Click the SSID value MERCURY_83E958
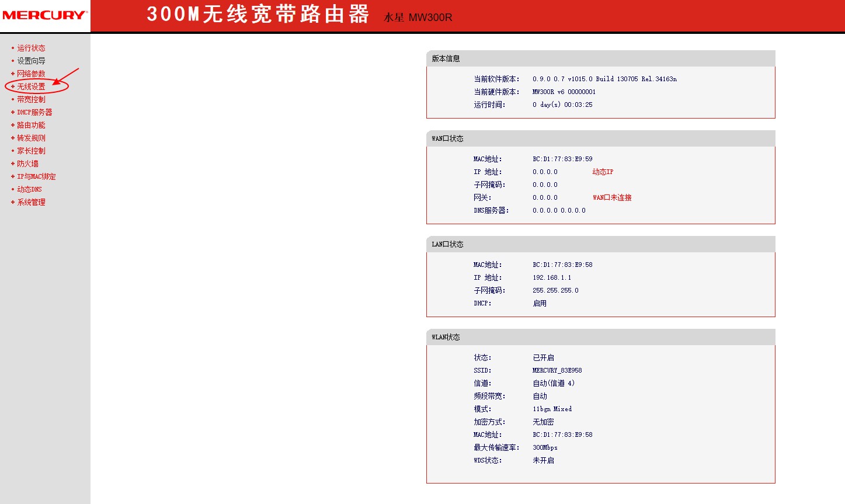 click(x=557, y=370)
